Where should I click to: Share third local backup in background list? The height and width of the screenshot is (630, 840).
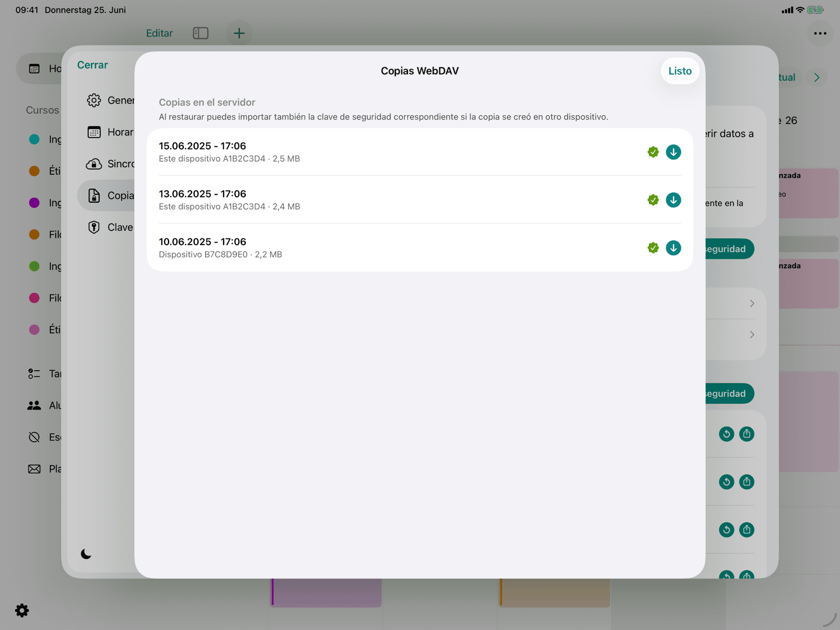[x=747, y=530]
